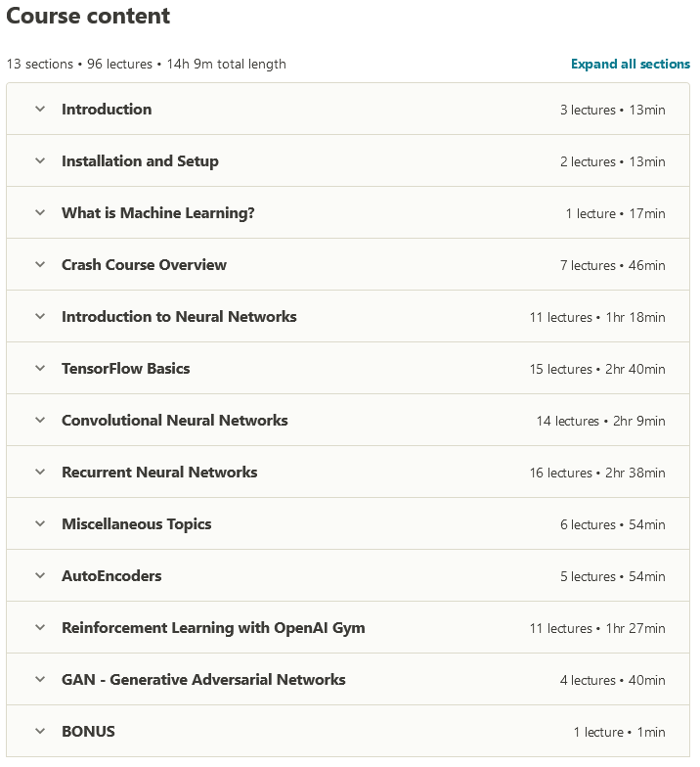Select GAN - Generative Adversarial Networks title
This screenshot has height=767, width=700.
[203, 679]
